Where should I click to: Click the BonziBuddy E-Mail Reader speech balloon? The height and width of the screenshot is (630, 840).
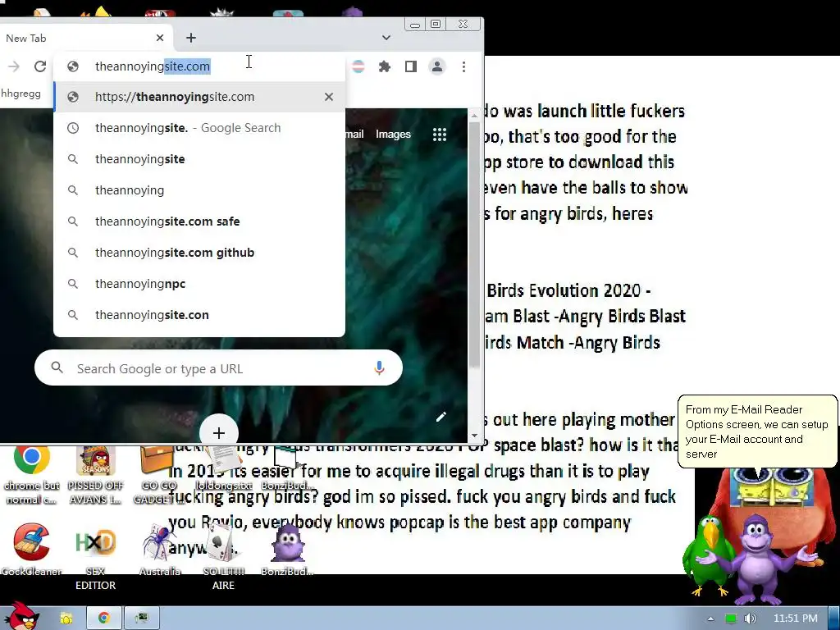pyautogui.click(x=757, y=431)
